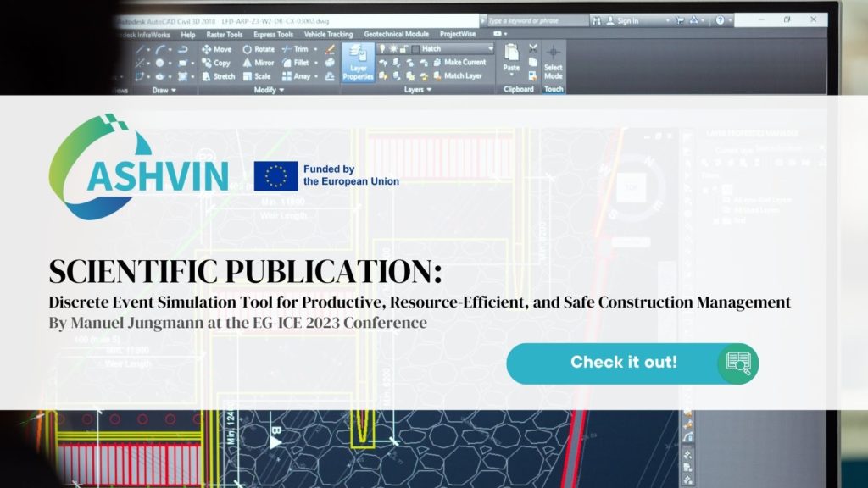868x488 pixels.
Task: Expand the Draw panel
Action: coord(164,90)
